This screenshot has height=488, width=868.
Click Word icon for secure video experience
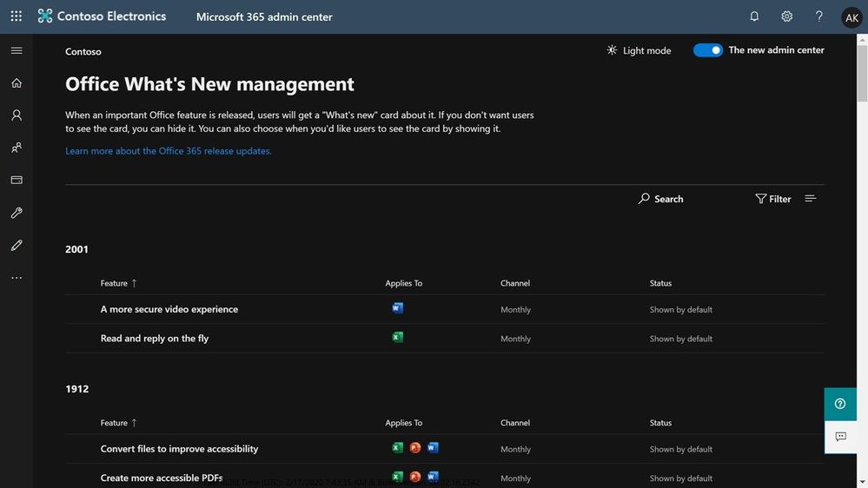click(397, 308)
